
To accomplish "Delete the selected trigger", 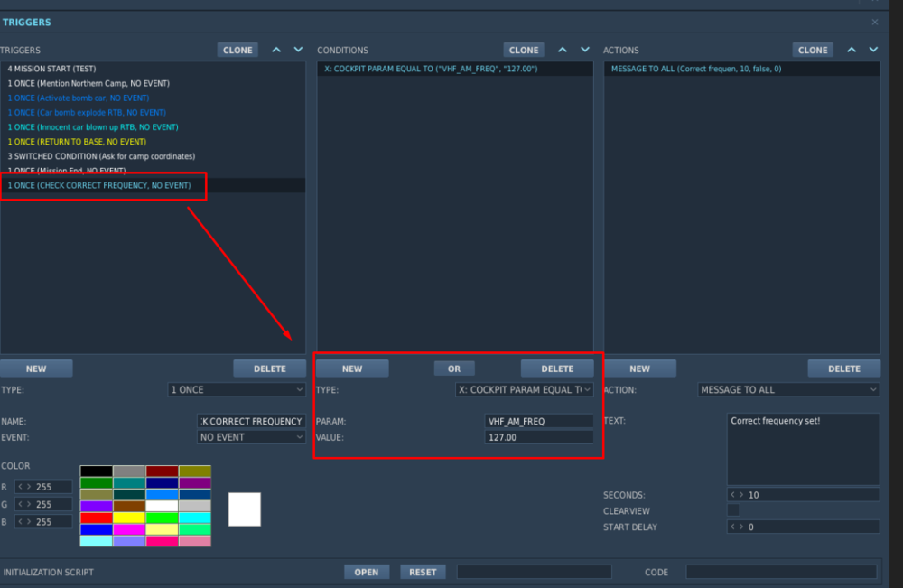I will [269, 369].
